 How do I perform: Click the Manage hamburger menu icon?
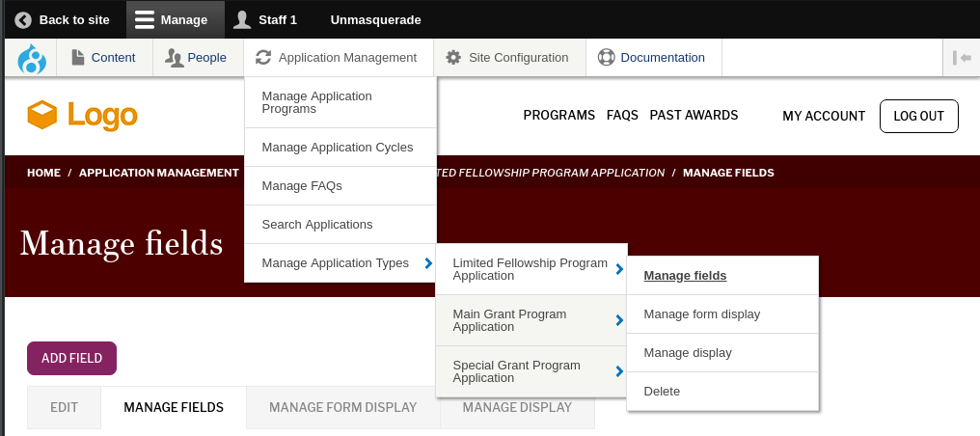(145, 19)
